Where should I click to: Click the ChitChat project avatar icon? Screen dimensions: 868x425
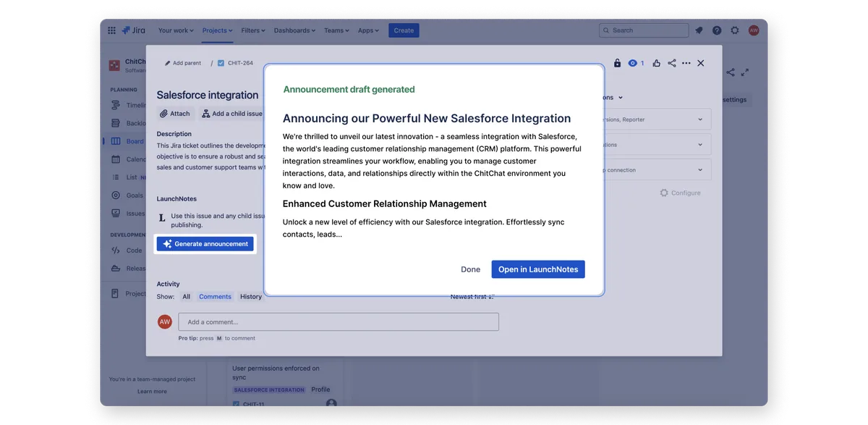click(x=114, y=66)
